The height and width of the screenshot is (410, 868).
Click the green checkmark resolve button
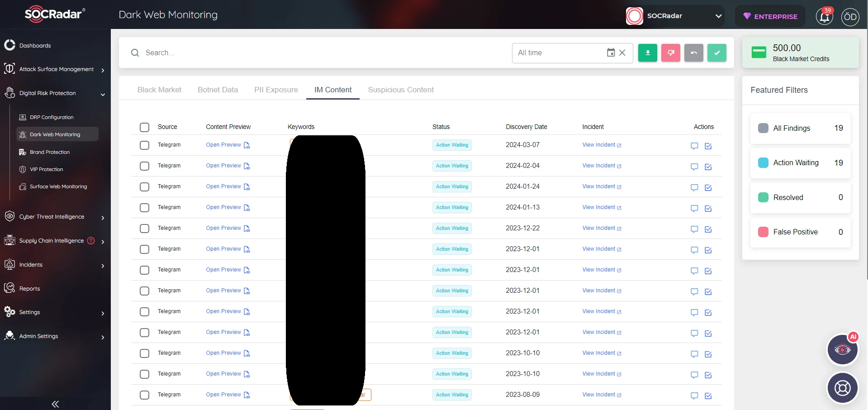pyautogui.click(x=716, y=53)
